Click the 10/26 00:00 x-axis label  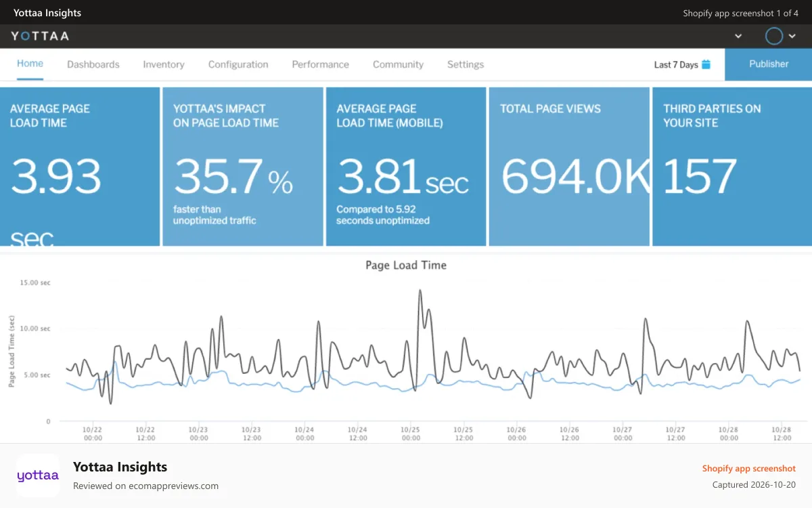click(516, 433)
